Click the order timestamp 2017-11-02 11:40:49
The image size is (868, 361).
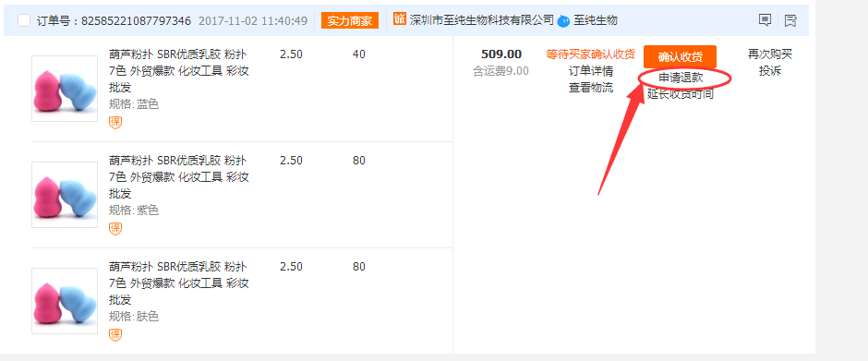(x=252, y=21)
